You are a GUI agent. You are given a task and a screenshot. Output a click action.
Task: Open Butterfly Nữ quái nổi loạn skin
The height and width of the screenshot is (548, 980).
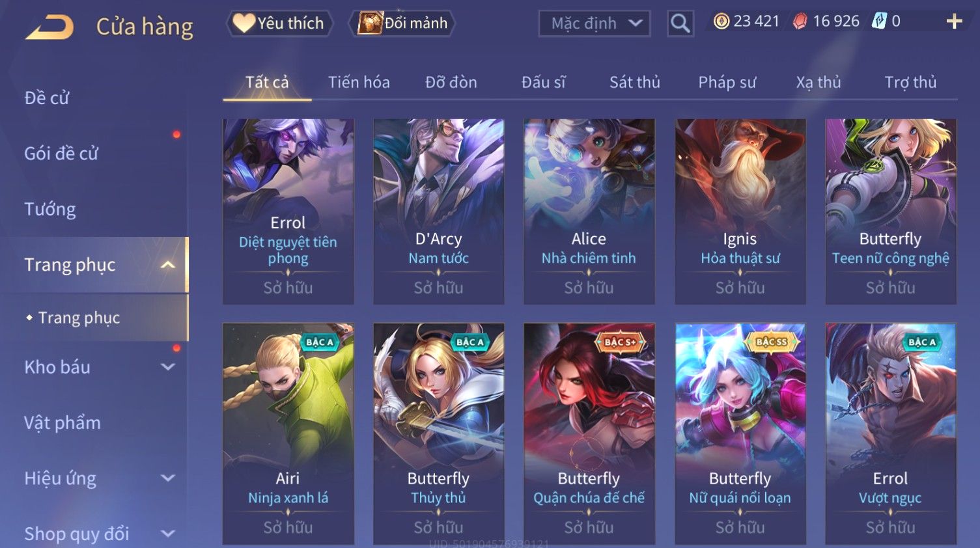coord(740,433)
